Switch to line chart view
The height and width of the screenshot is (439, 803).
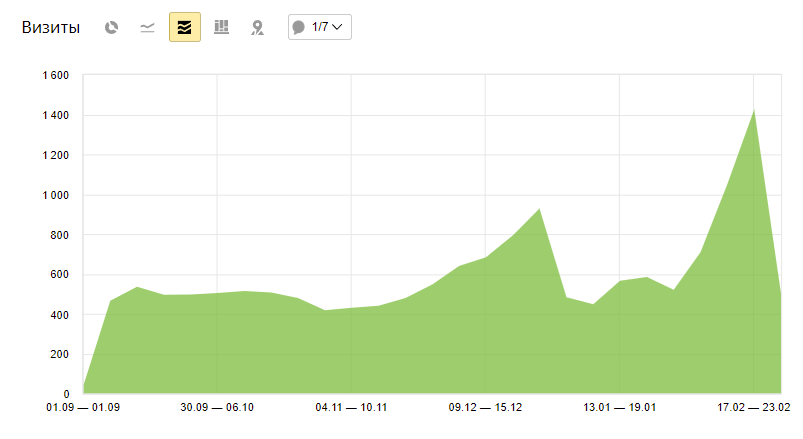click(x=147, y=27)
